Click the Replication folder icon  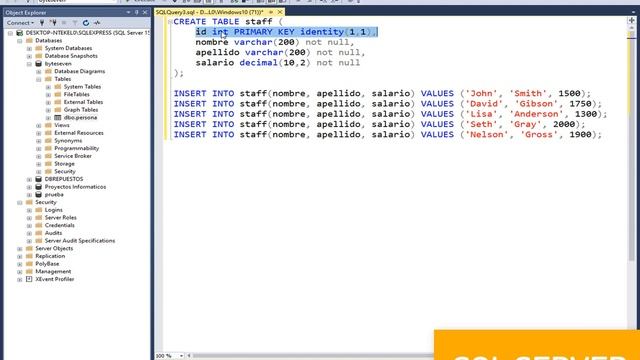[29, 256]
